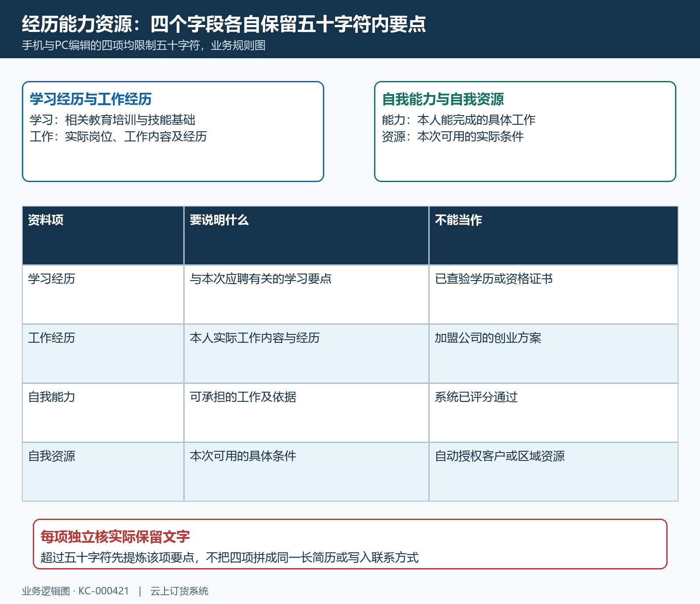This screenshot has width=700, height=604.
Task: Click the title 经历能力资源：四个字段各自保留五十字符内要点
Action: [x=224, y=24]
